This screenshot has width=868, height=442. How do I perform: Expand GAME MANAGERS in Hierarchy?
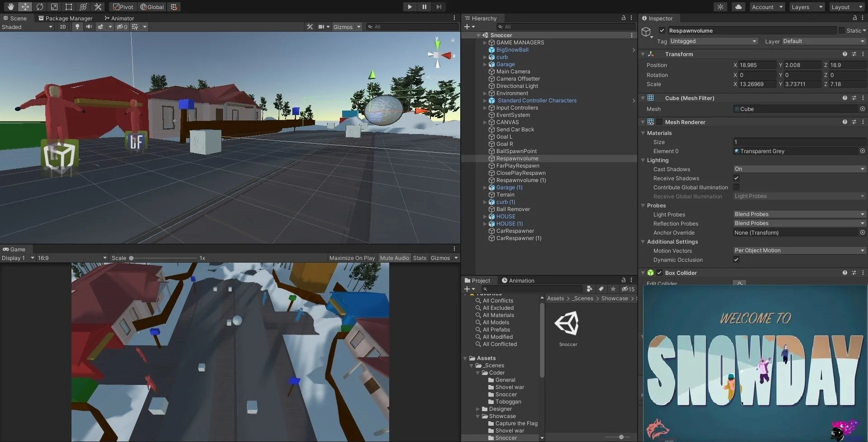point(485,43)
